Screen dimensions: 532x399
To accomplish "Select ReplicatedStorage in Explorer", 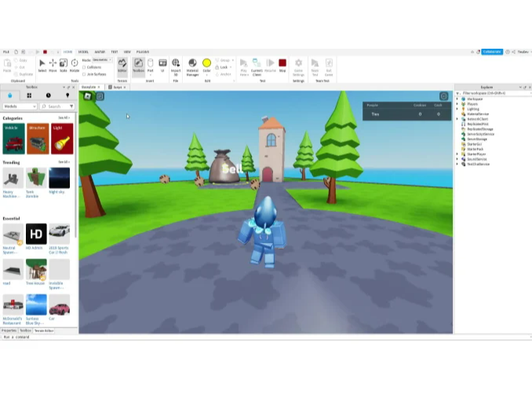I will pos(479,129).
